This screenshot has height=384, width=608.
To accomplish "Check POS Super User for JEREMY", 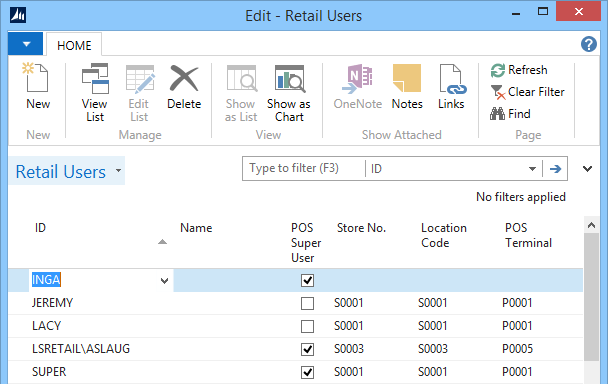I will point(307,303).
